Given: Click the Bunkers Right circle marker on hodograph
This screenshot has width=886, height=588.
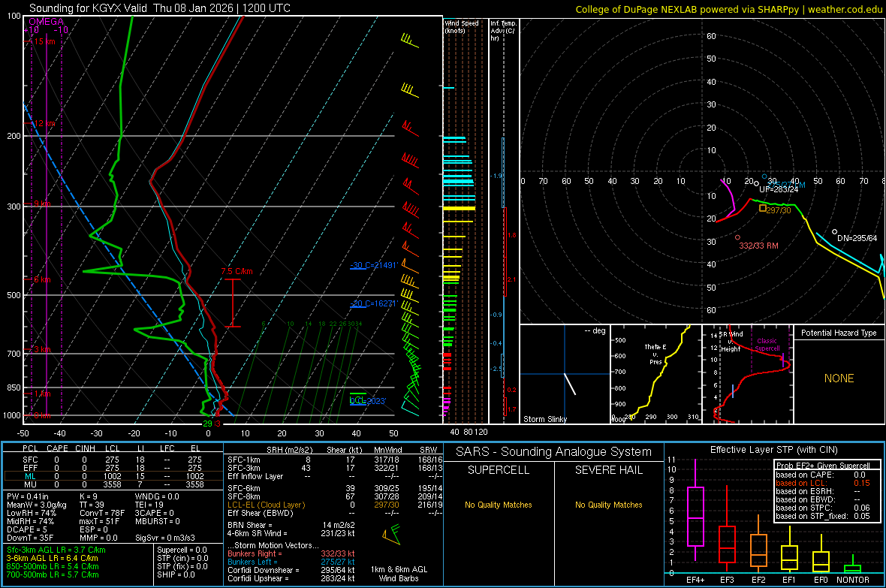Looking at the screenshot, I should [x=737, y=237].
